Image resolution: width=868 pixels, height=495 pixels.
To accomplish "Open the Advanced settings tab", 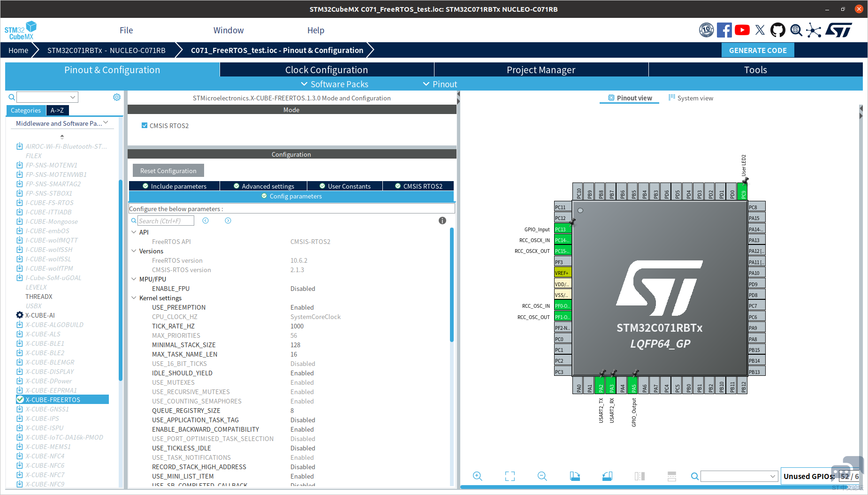I will point(264,186).
